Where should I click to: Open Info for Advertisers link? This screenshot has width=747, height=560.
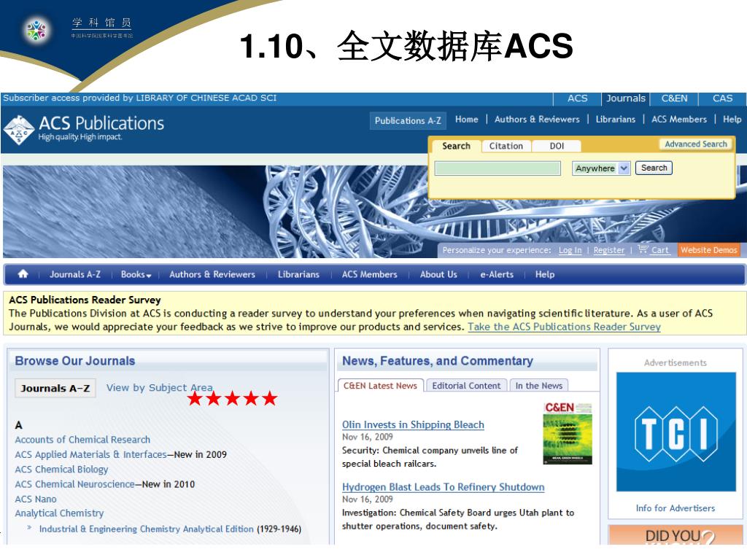pos(675,508)
